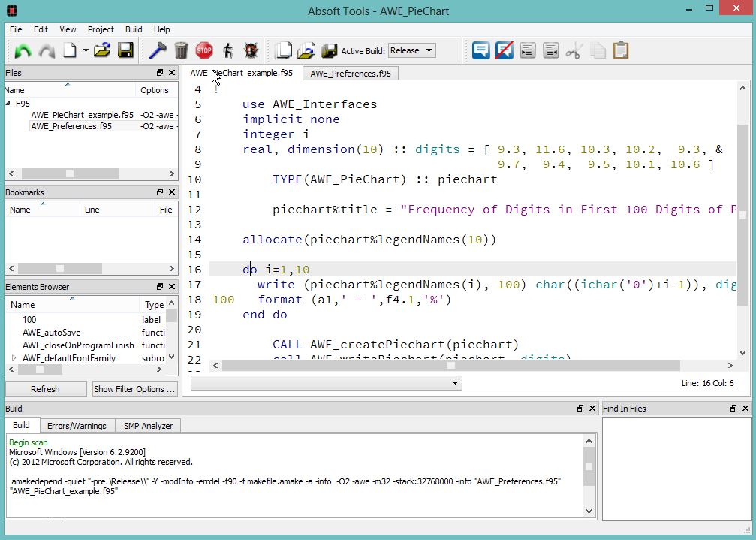
Task: Click the Save floppy disk icon
Action: pyautogui.click(x=125, y=51)
